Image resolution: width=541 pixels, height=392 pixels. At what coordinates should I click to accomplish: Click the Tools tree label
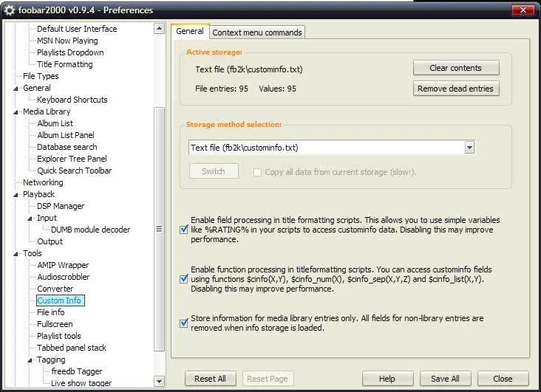click(x=33, y=253)
